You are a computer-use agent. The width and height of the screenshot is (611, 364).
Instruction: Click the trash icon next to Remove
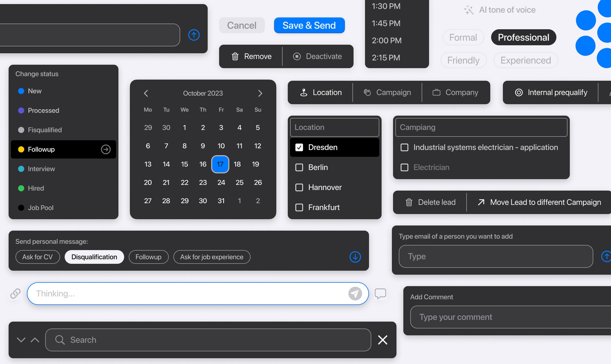(235, 56)
